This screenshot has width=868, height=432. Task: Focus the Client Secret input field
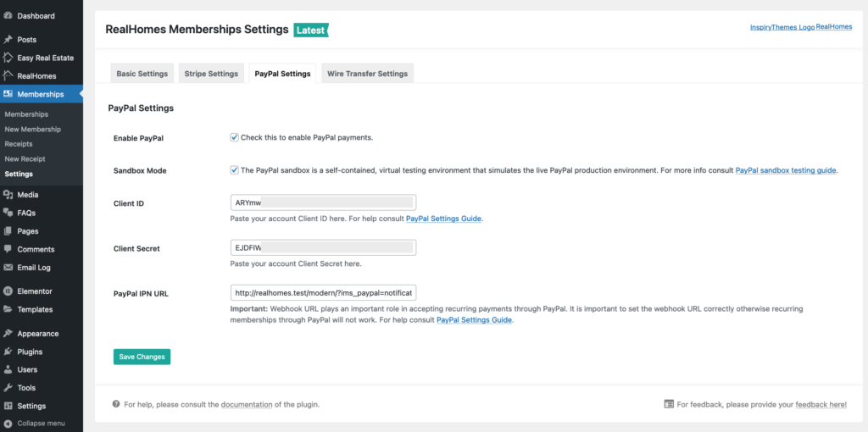pos(323,248)
